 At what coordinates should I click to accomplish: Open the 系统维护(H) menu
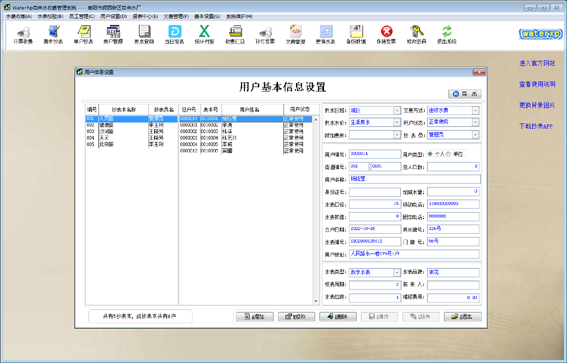[x=239, y=16]
